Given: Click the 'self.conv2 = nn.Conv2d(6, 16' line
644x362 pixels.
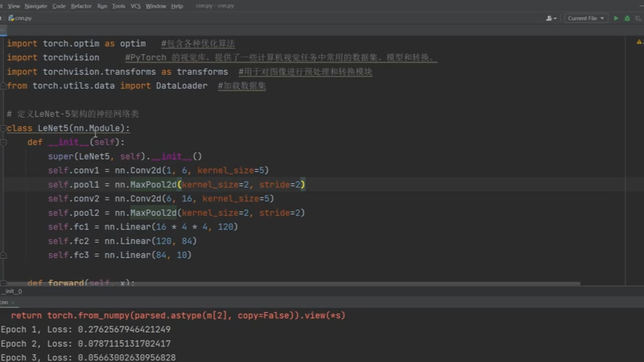Looking at the screenshot, I should coord(161,198).
